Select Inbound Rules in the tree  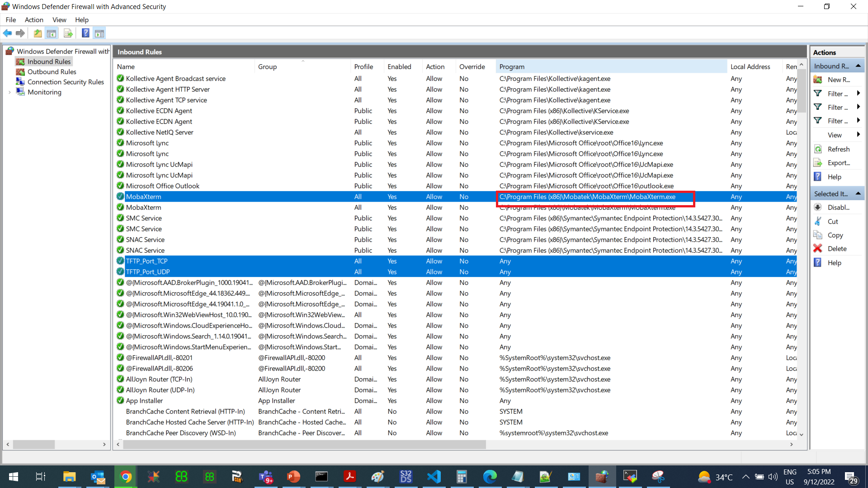[49, 61]
